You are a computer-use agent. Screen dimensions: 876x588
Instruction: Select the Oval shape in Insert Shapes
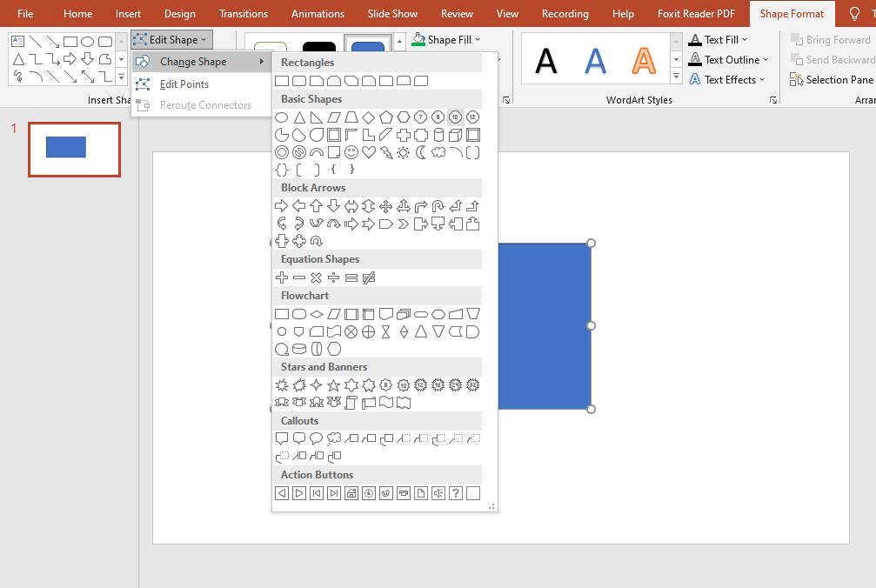(87, 42)
